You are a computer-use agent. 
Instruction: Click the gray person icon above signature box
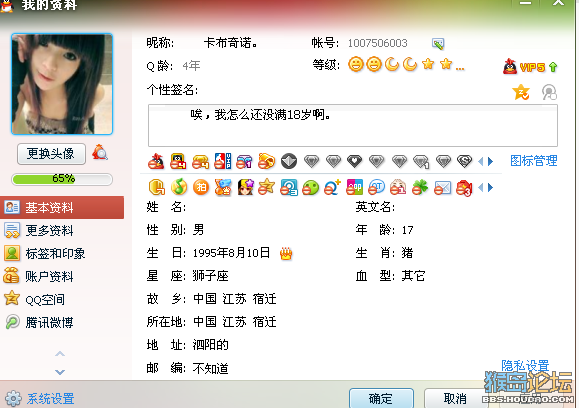549,92
